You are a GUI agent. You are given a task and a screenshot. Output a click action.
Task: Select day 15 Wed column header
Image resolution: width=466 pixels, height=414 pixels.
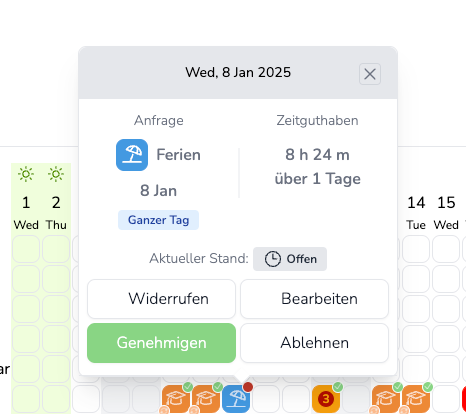pos(446,213)
